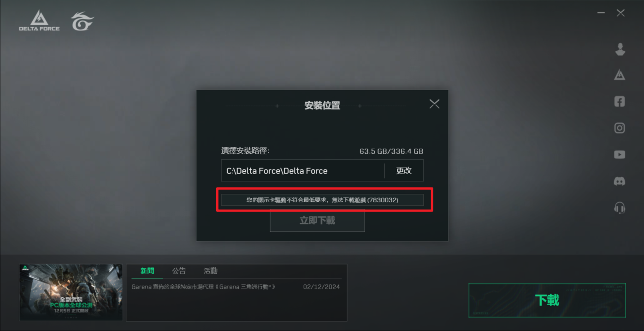Open the YouTube channel icon

620,155
